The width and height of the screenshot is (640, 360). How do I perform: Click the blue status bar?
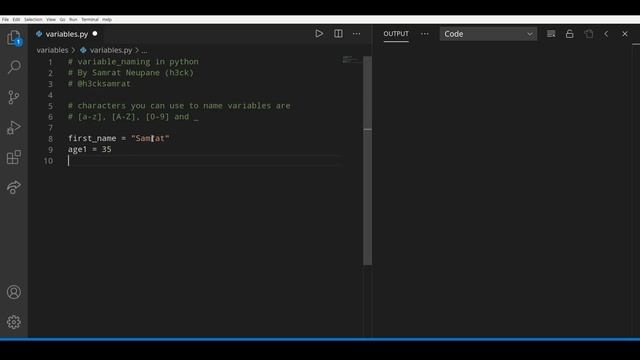point(320,339)
